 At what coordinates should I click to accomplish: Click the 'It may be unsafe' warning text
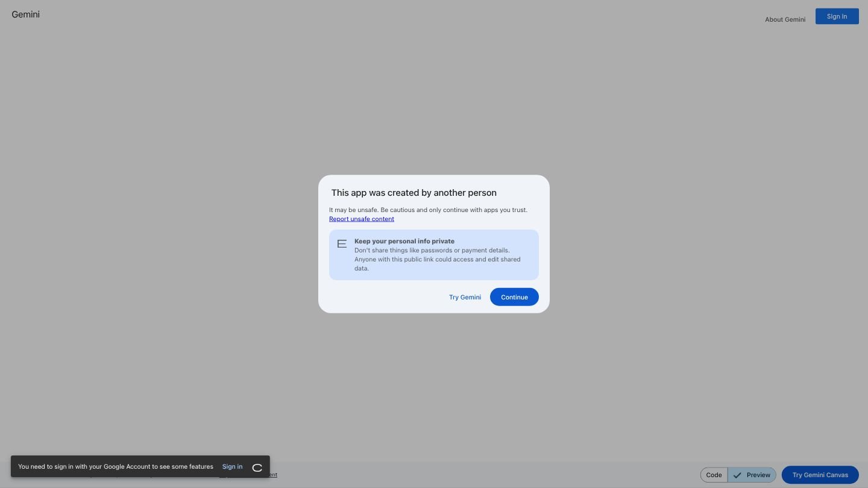coord(428,210)
